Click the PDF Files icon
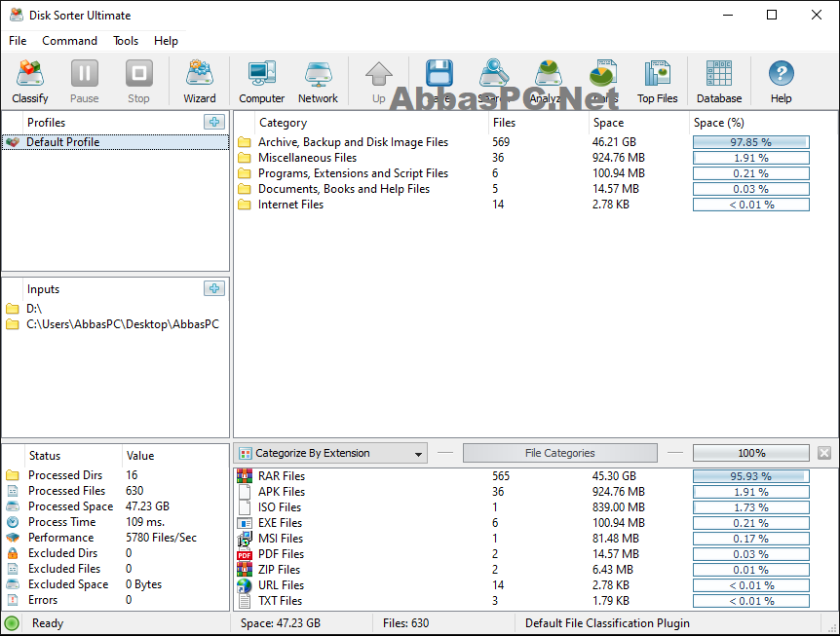Image resolution: width=840 pixels, height=636 pixels. click(245, 554)
